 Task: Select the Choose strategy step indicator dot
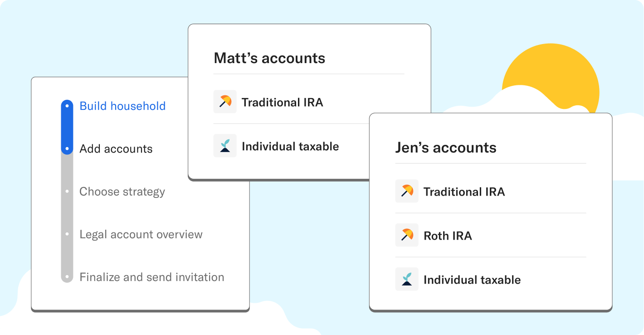click(x=67, y=191)
